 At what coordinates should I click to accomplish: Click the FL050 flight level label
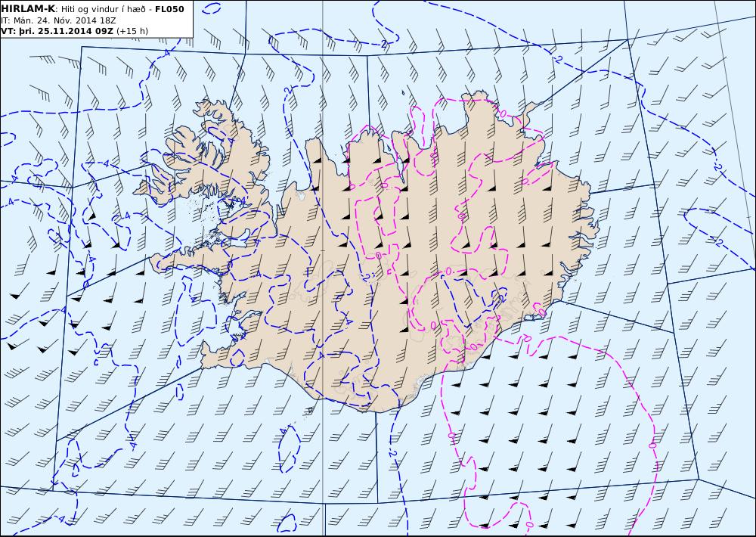[x=169, y=9]
